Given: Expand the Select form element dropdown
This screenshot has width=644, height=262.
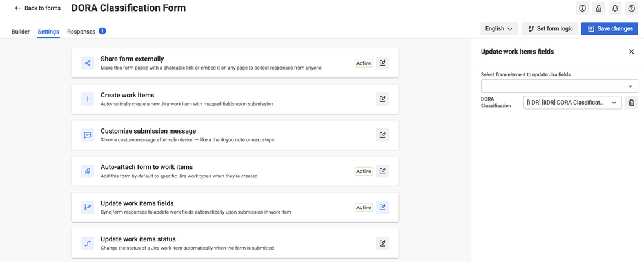Looking at the screenshot, I should pos(560,86).
